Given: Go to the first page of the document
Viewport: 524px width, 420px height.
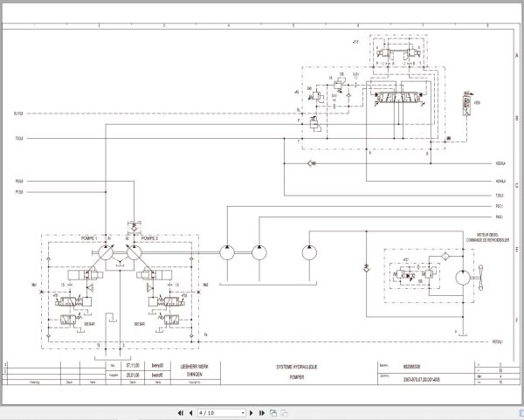Looking at the screenshot, I should pos(181,413).
